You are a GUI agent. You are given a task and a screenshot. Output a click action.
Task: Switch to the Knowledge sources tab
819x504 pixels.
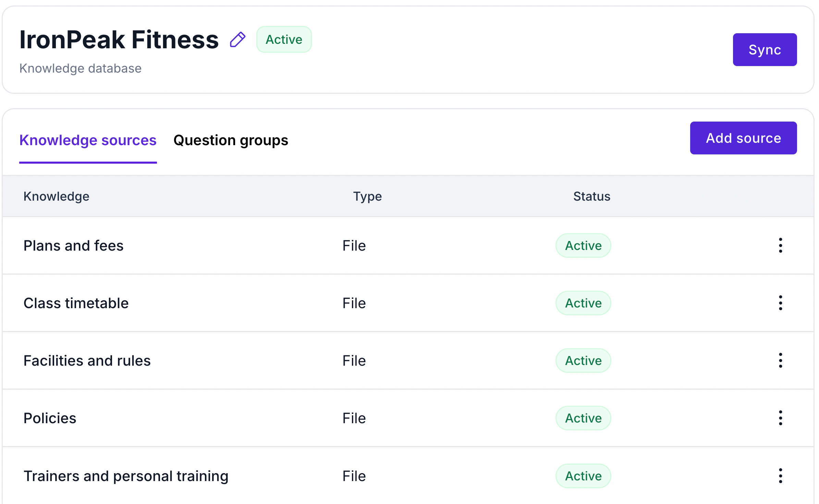click(x=88, y=140)
